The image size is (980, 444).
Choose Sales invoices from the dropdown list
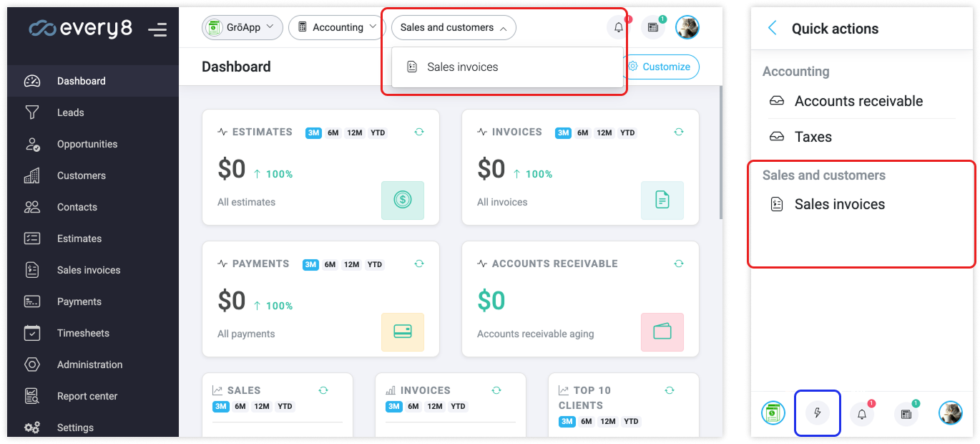point(462,67)
